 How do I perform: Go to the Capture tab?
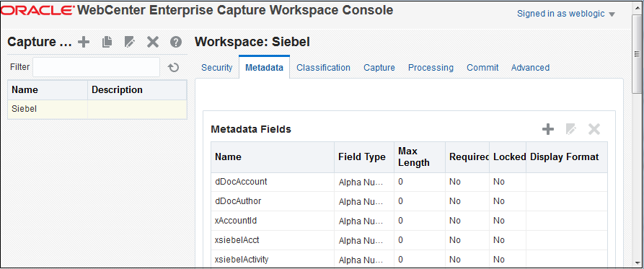click(x=379, y=68)
